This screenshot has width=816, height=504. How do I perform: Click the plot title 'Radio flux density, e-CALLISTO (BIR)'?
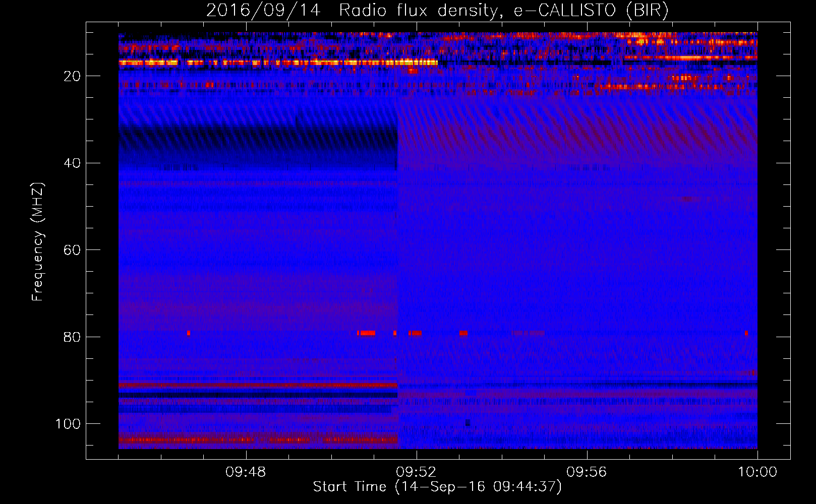coord(503,11)
